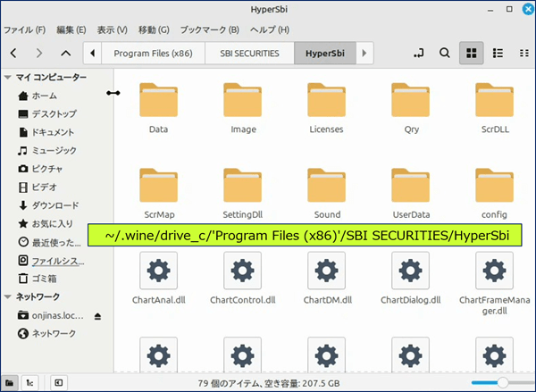This screenshot has height=392, width=536.
Task: Maximize the HyperSbi window
Action: tap(509, 9)
